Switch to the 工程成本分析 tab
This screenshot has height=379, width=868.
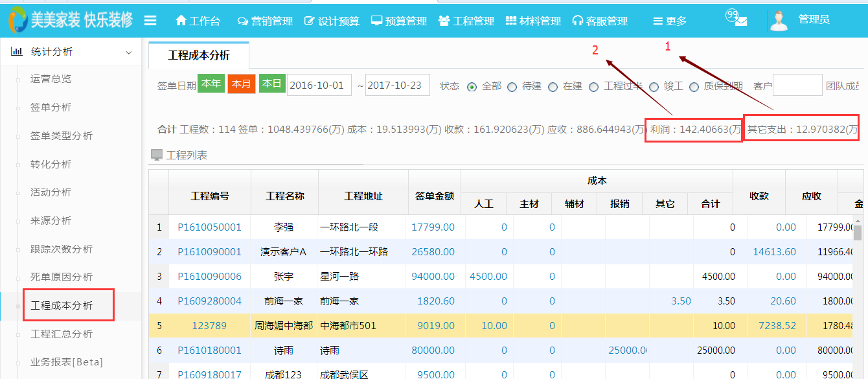tap(198, 56)
